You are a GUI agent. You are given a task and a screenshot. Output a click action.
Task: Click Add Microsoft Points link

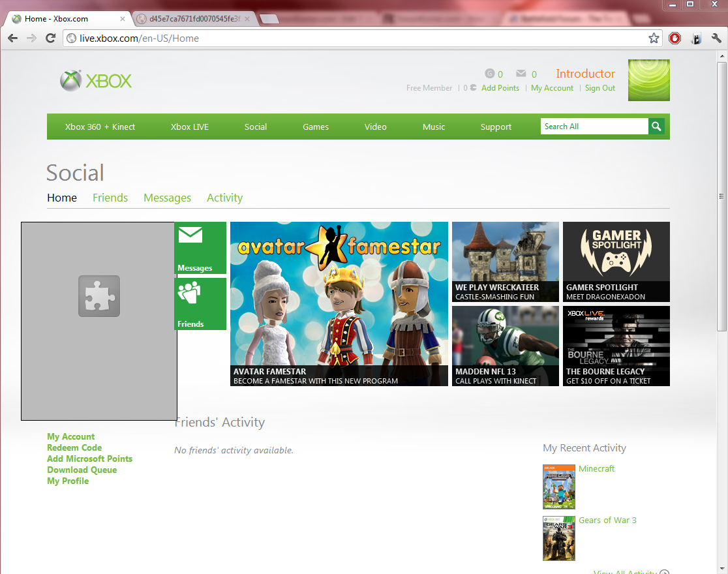pyautogui.click(x=89, y=459)
